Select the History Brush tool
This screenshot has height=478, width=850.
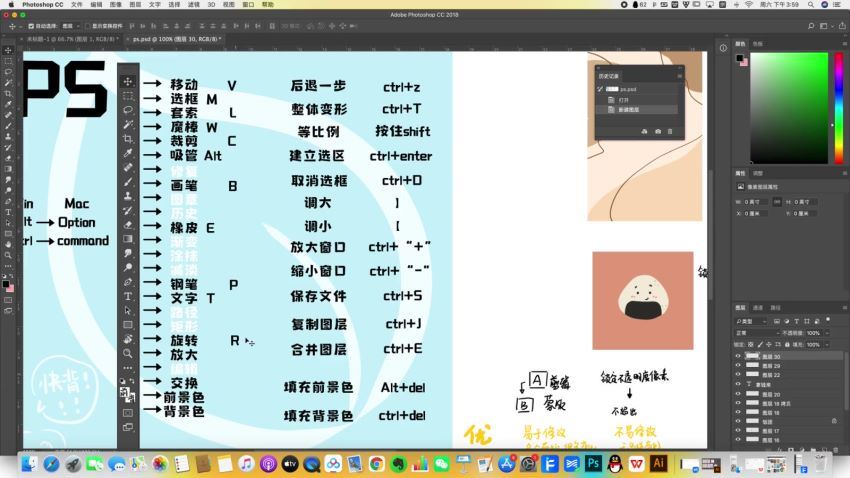(x=8, y=147)
